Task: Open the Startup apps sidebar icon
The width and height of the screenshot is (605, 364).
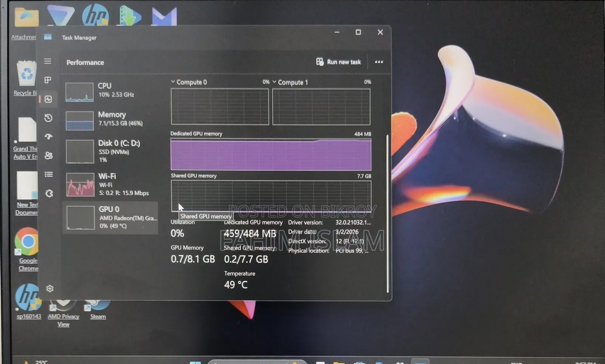Action: pos(48,136)
